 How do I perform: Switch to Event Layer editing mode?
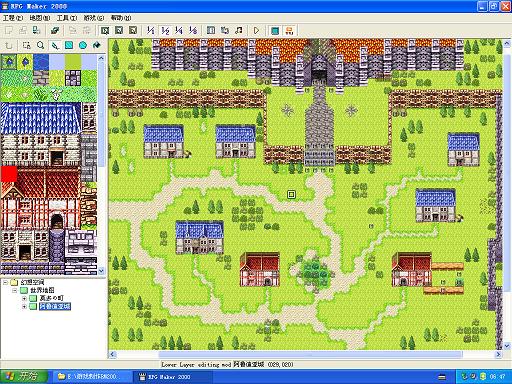point(133,31)
